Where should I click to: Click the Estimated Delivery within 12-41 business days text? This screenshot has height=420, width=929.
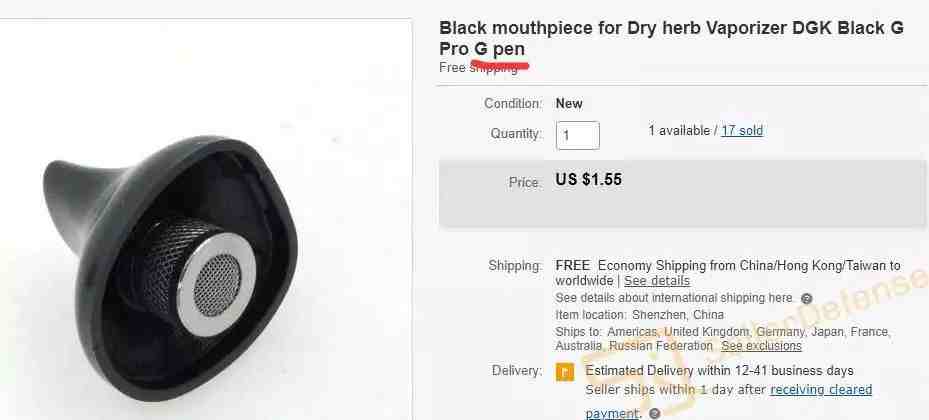tap(719, 371)
